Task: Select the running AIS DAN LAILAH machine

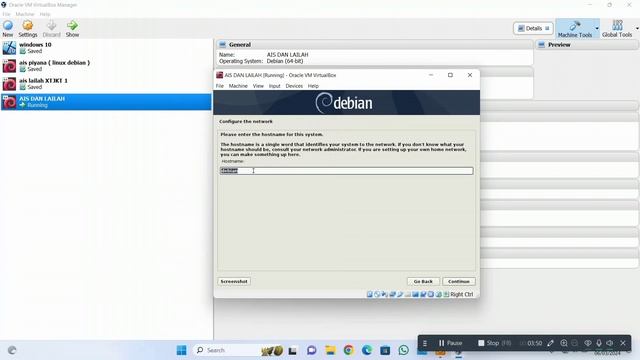Action: 106,102
